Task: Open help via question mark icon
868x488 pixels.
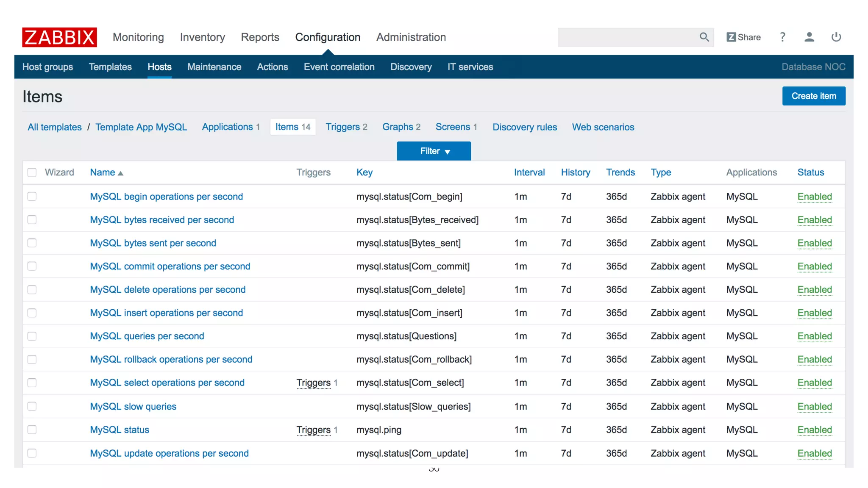Action: (782, 37)
